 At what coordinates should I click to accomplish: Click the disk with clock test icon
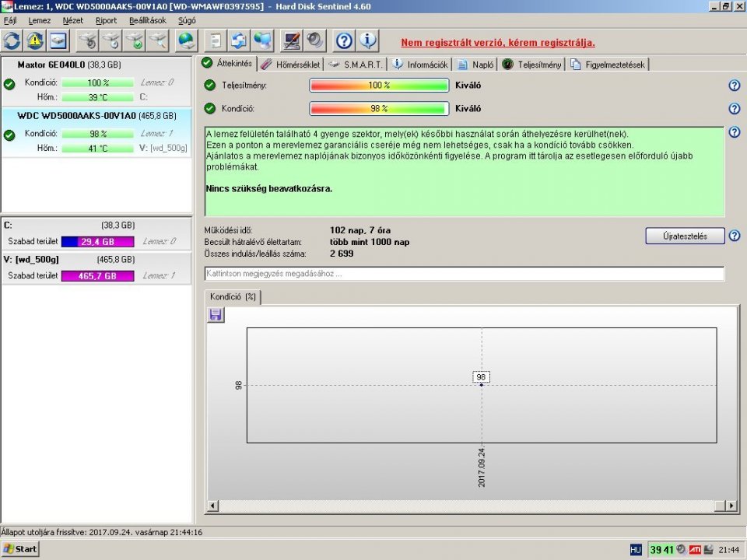(111, 41)
